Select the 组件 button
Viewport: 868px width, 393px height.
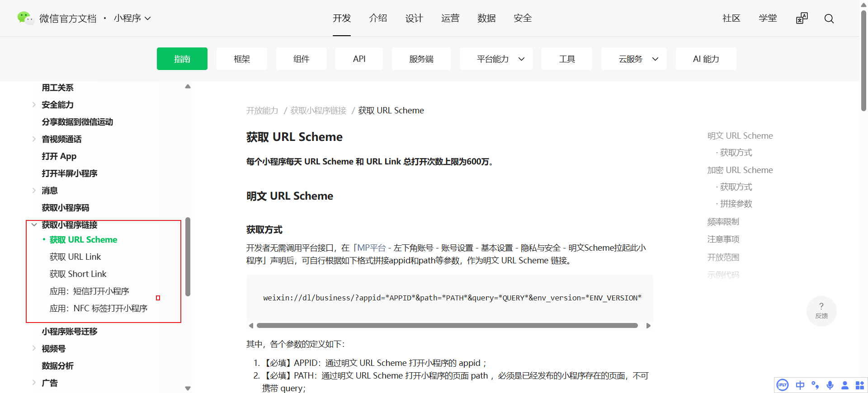point(302,59)
